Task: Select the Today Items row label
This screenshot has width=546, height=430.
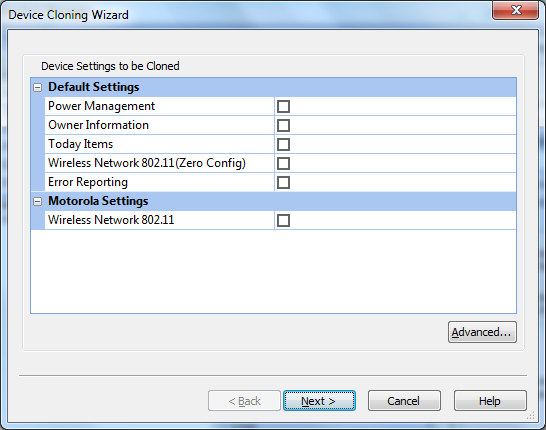Action: coord(80,144)
